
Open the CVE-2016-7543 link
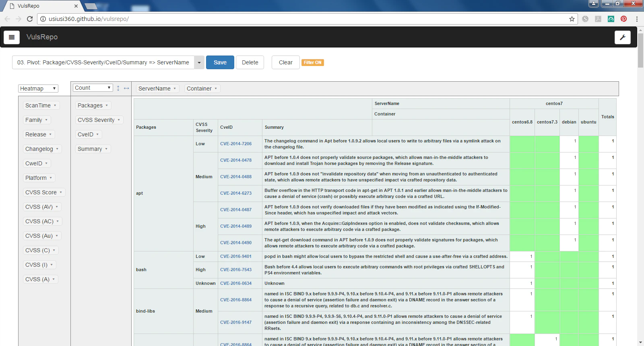[236, 270]
